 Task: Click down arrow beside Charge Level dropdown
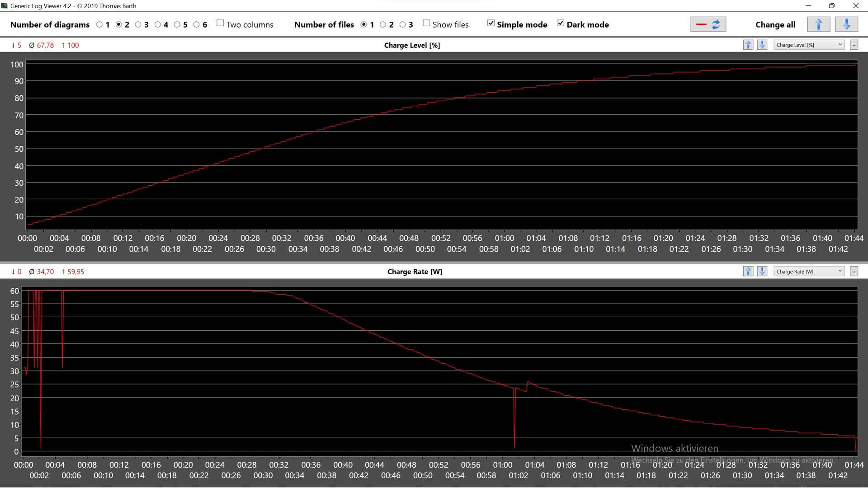[x=762, y=45]
